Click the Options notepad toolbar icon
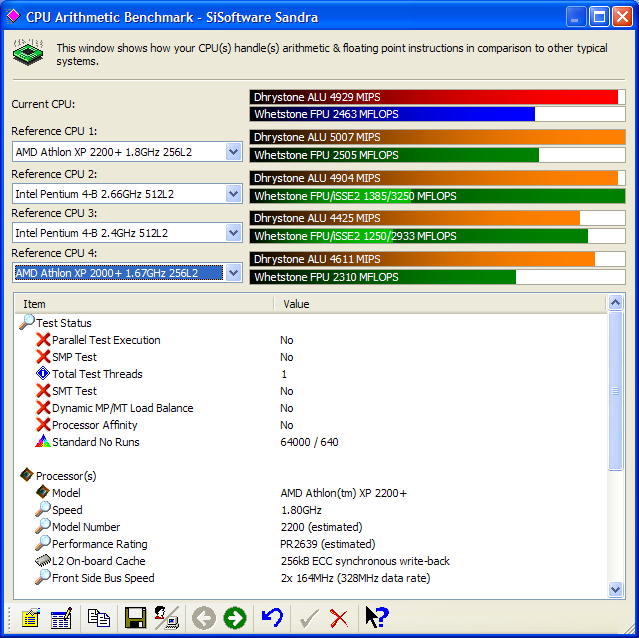The height and width of the screenshot is (638, 639). 31,618
